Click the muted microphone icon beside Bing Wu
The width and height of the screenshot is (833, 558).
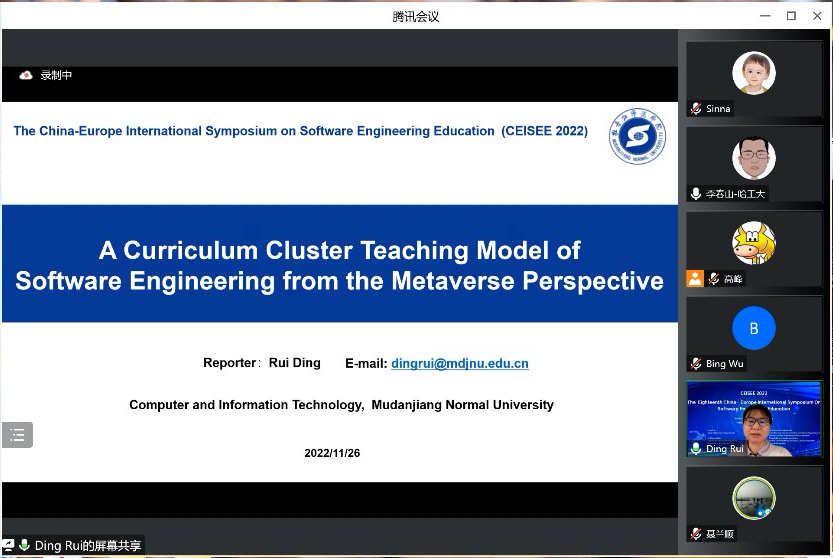click(696, 364)
